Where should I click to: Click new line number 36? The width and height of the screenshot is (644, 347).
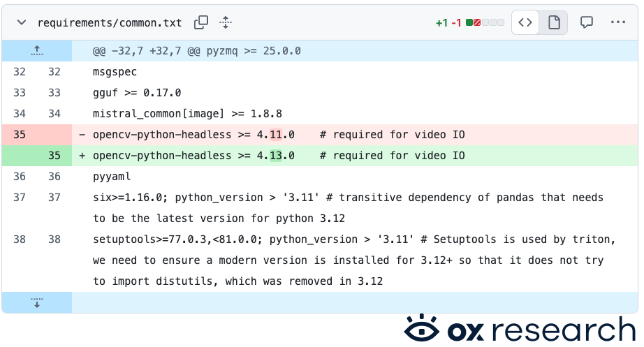[54, 177]
